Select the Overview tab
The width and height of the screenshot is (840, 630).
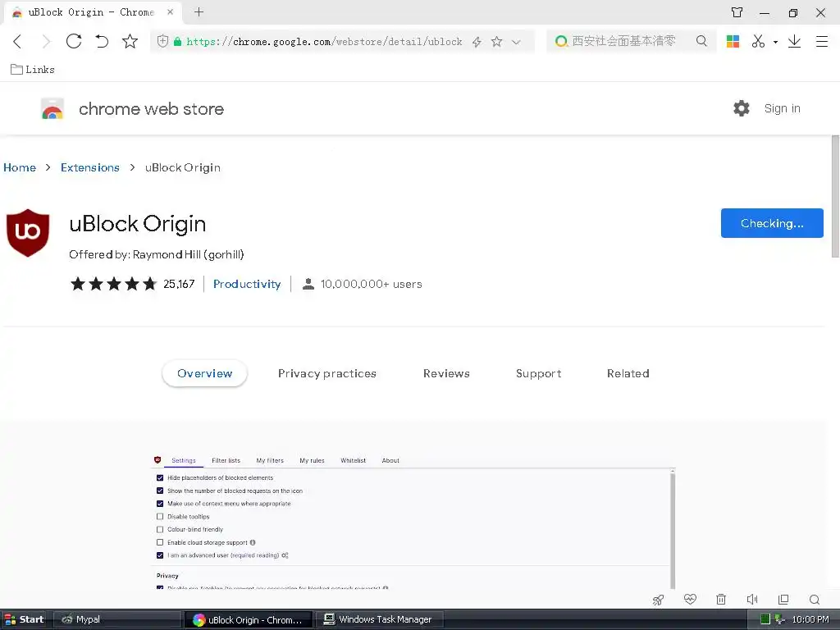tap(204, 373)
